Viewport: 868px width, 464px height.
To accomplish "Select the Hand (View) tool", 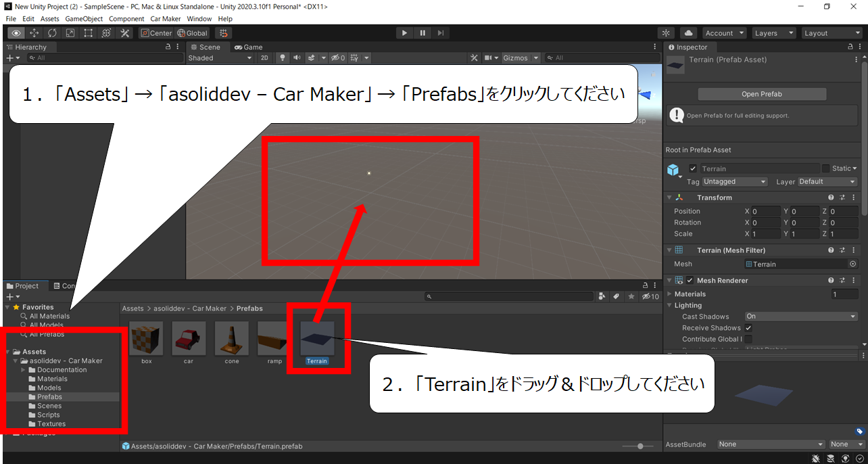I will point(16,33).
